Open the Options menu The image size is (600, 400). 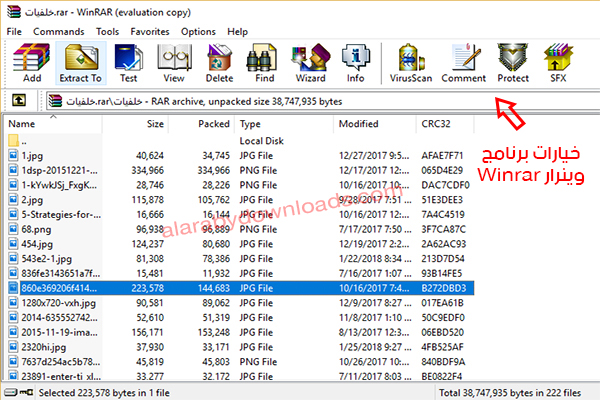coord(198,31)
